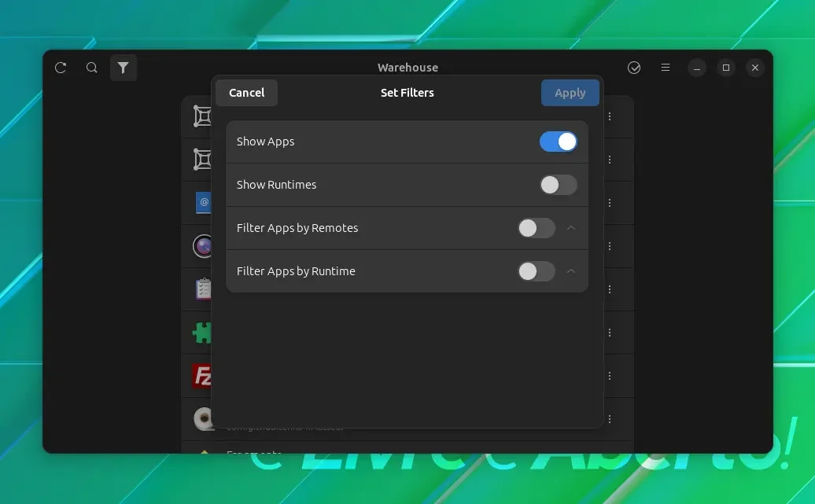Click the FileZilla app icon

pos(201,376)
